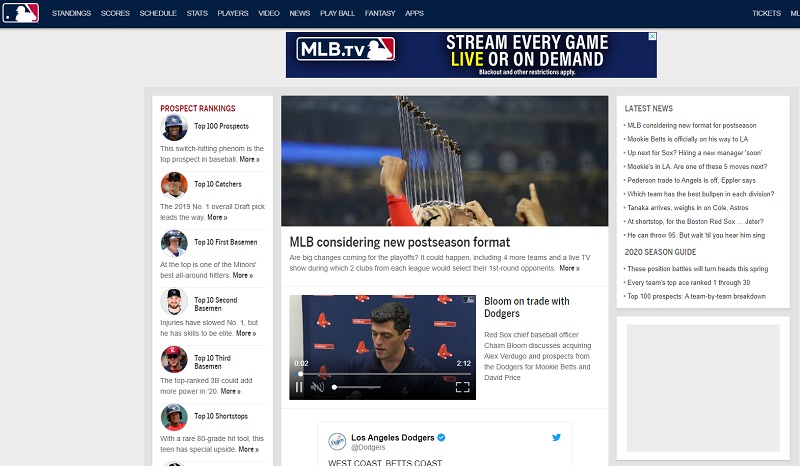Image resolution: width=800 pixels, height=466 pixels.
Task: Open the Video menu
Action: pyautogui.click(x=269, y=13)
